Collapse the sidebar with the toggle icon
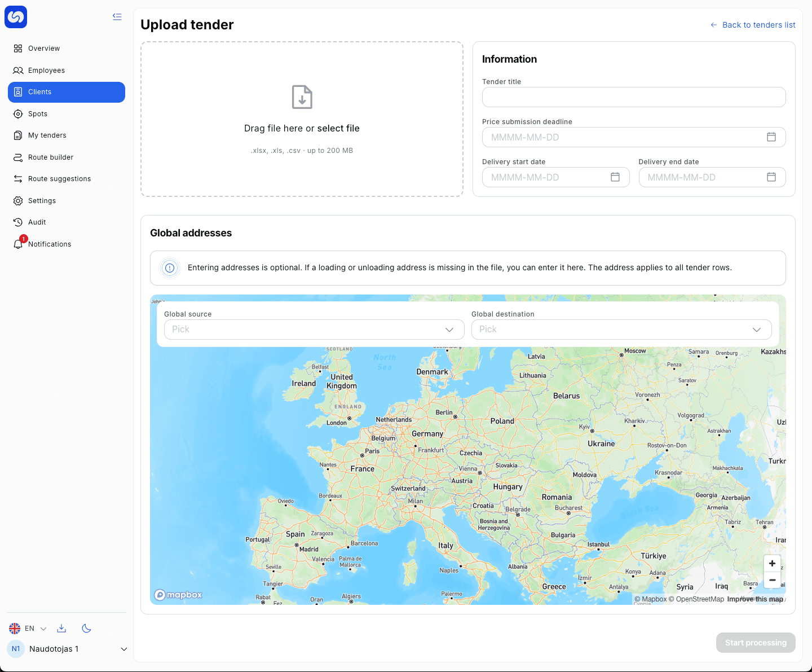This screenshot has height=672, width=812. point(117,17)
